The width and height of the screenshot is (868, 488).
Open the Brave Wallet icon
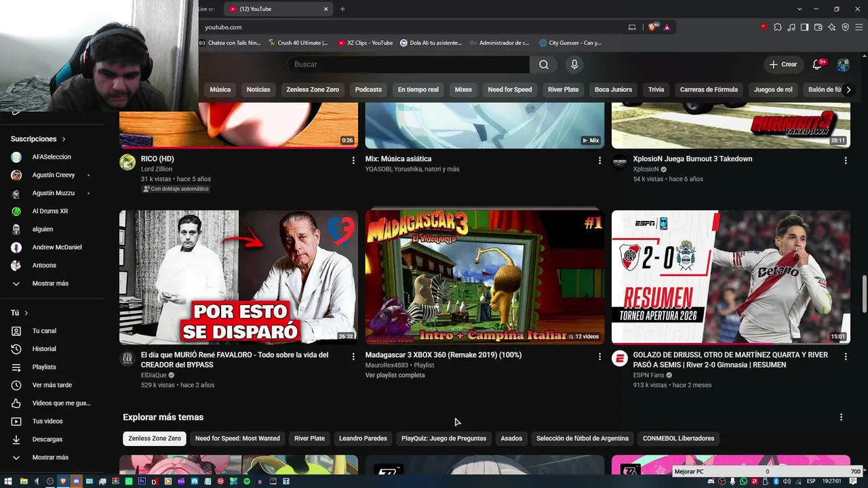click(x=818, y=27)
